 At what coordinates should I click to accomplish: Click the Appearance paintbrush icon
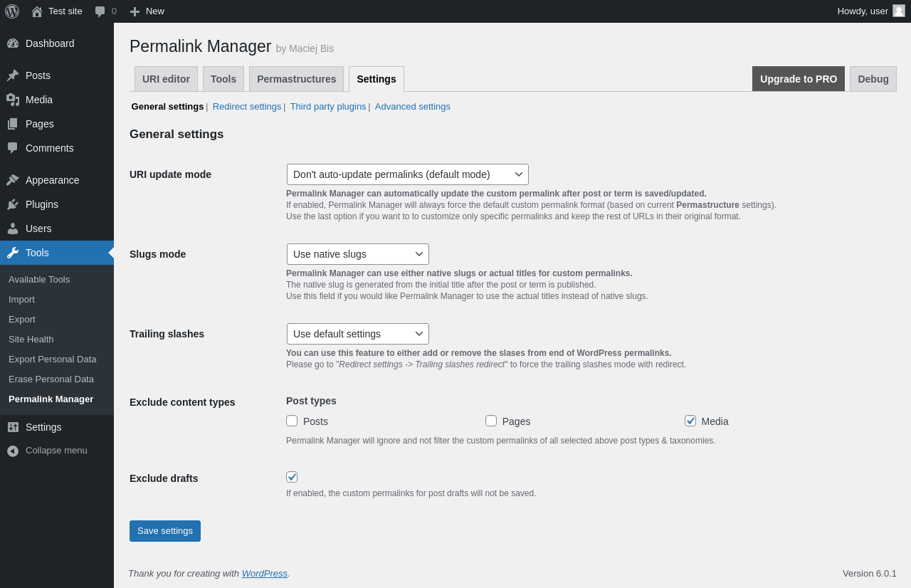(13, 180)
